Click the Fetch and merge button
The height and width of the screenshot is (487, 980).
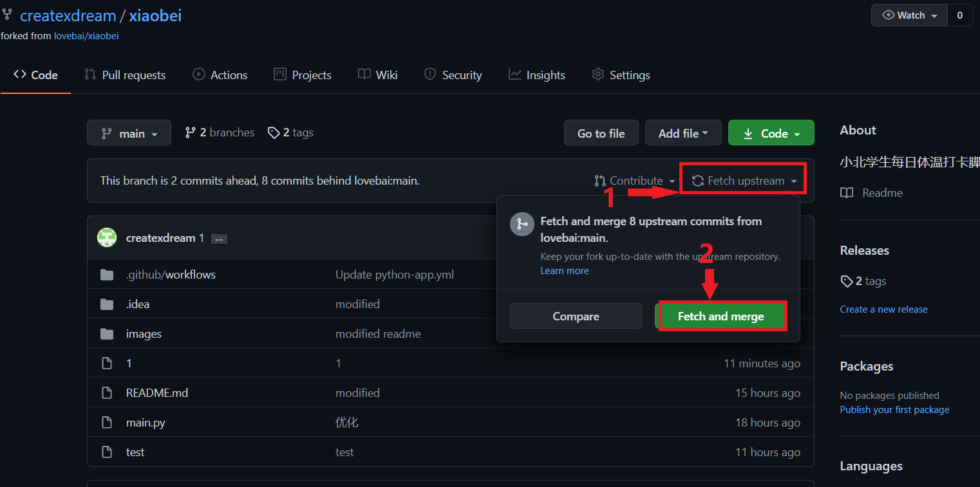721,317
